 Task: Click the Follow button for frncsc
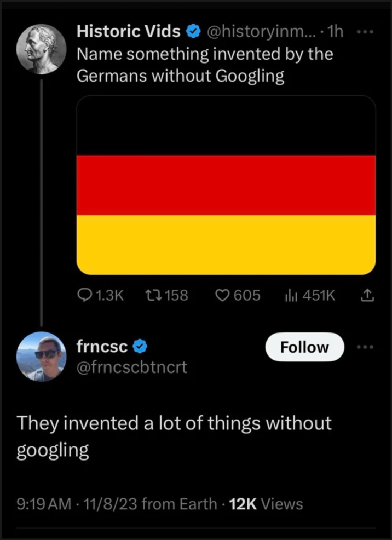tap(304, 347)
